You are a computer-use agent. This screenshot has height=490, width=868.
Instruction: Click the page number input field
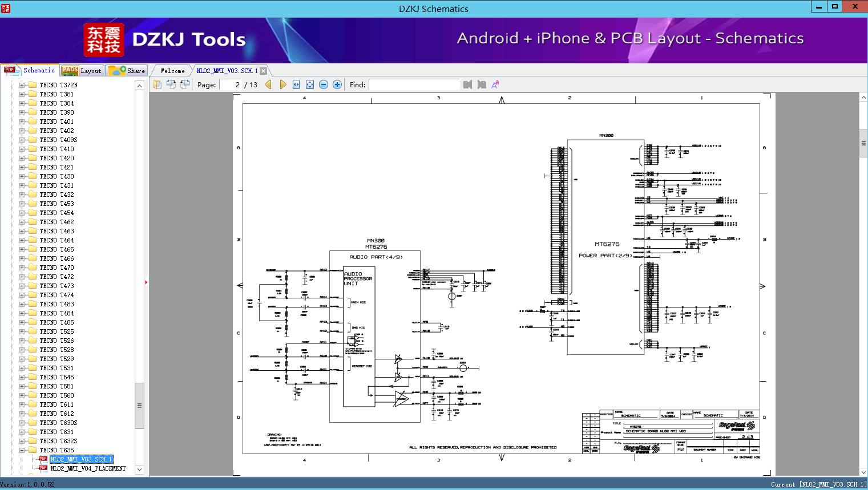click(x=231, y=84)
